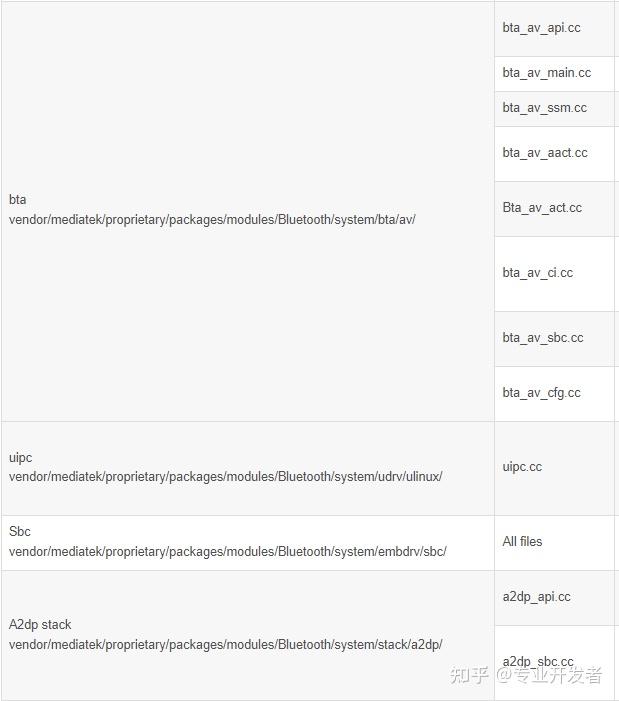Screen dimensions: 619x701
Task: Select the bta_av_main.cc table entry
Action: click(546, 73)
